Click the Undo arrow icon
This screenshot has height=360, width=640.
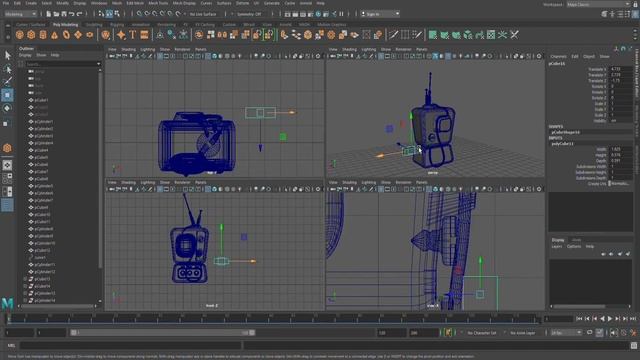[x=72, y=14]
